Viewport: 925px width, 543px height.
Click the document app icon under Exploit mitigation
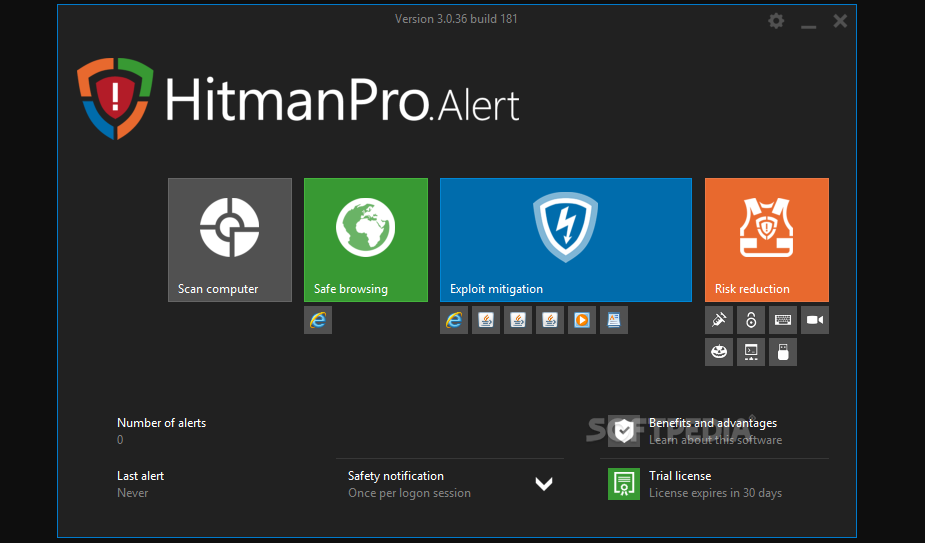point(614,320)
